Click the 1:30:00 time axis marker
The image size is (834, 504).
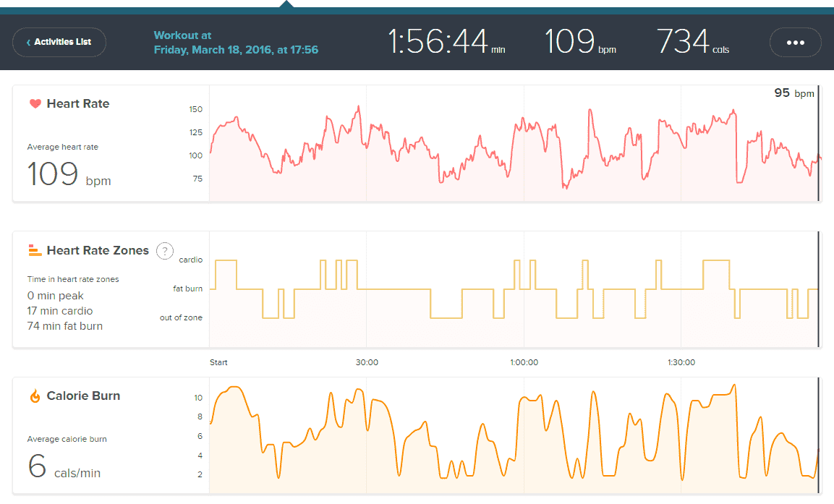[681, 362]
